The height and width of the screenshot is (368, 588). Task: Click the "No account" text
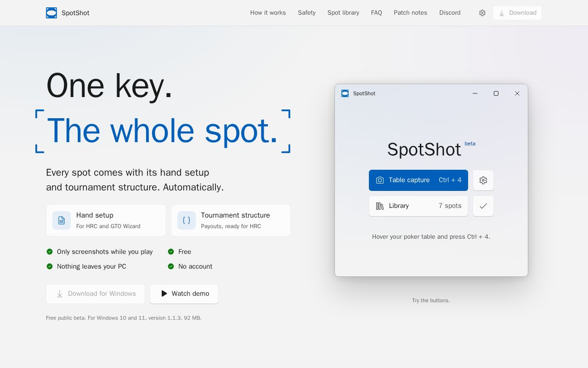click(x=195, y=266)
